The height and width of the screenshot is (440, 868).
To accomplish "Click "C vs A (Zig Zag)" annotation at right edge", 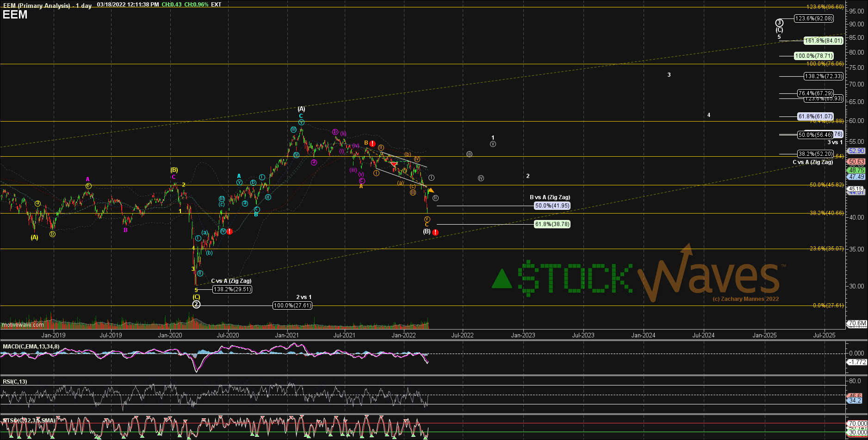I will (812, 162).
